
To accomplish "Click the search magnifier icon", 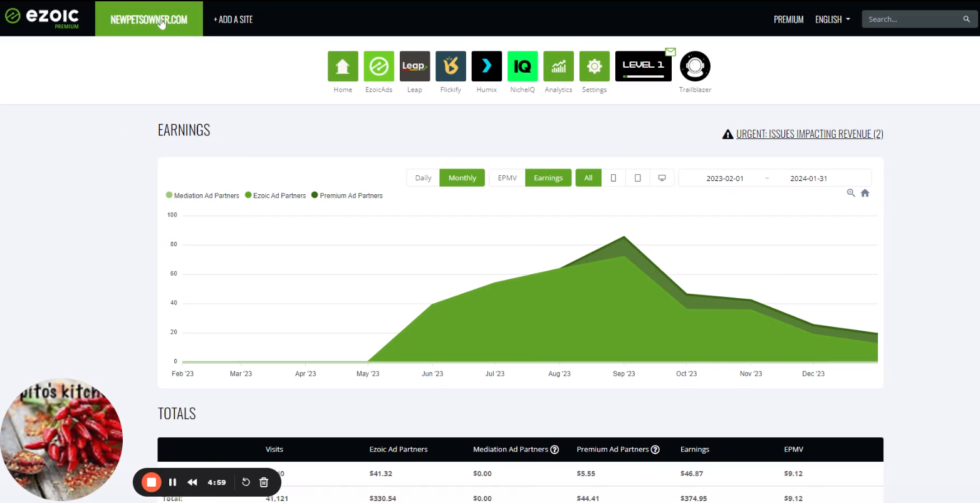I will (x=966, y=19).
